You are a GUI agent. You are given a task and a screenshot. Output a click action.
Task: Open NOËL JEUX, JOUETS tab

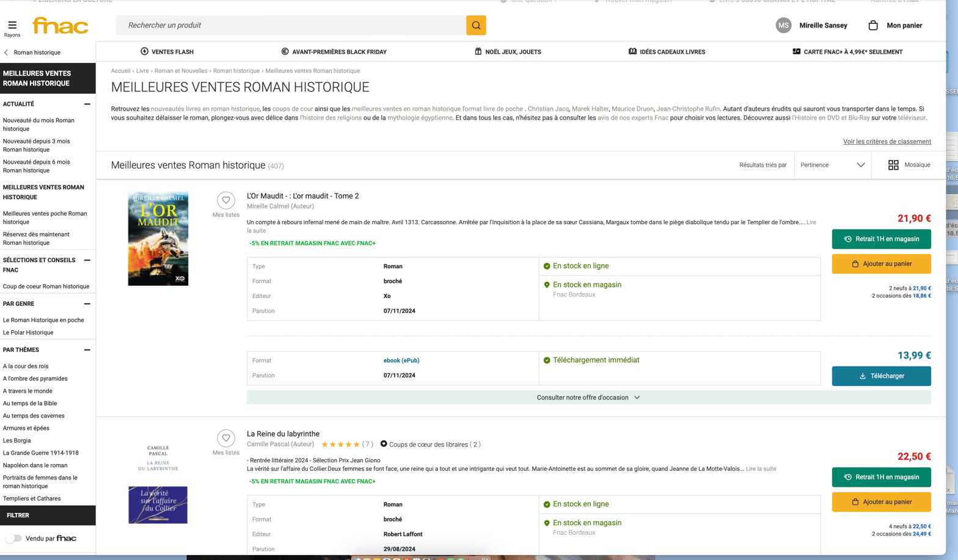pos(508,52)
